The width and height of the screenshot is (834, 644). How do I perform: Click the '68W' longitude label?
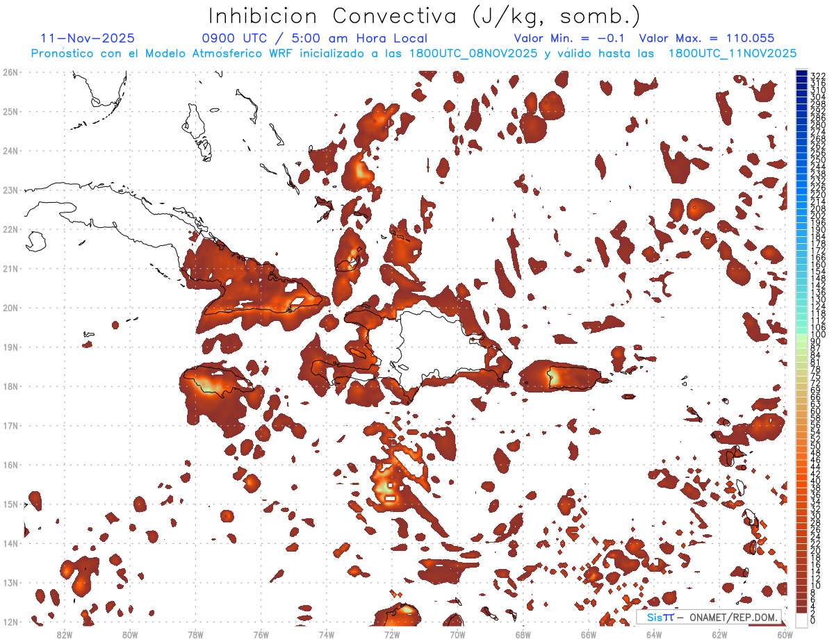[523, 634]
